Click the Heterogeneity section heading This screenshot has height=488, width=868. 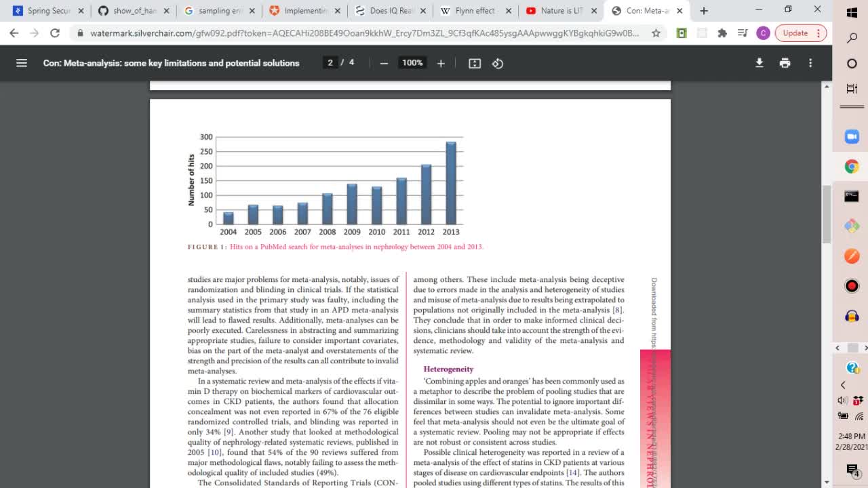448,369
